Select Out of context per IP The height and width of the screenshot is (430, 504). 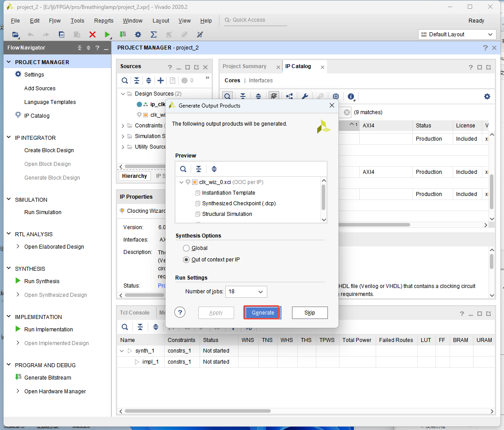point(186,260)
